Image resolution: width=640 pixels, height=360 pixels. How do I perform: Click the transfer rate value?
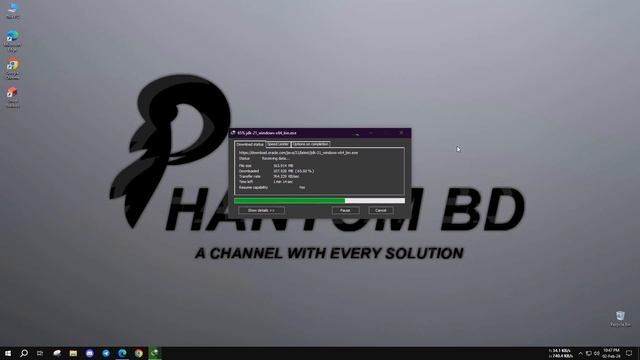tap(286, 176)
